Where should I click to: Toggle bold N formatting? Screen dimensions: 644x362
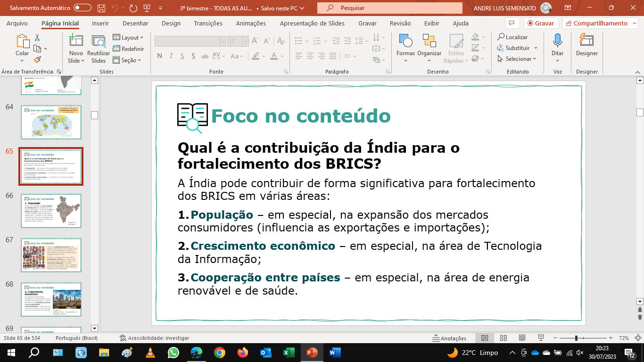[159, 56]
